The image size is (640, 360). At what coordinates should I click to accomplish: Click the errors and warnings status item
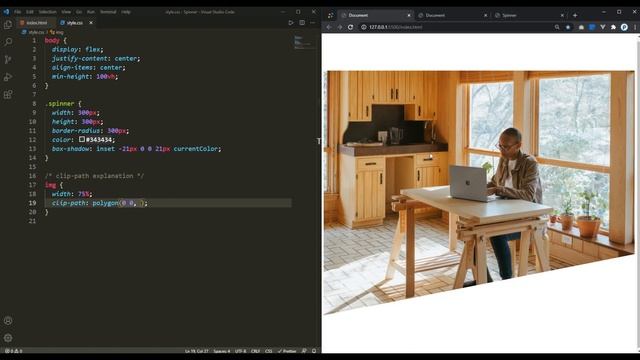point(13,351)
